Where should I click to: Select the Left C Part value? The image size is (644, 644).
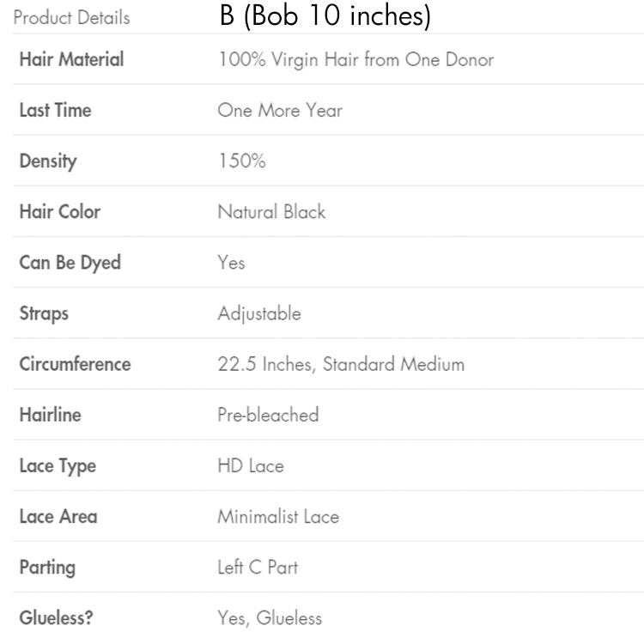point(258,568)
